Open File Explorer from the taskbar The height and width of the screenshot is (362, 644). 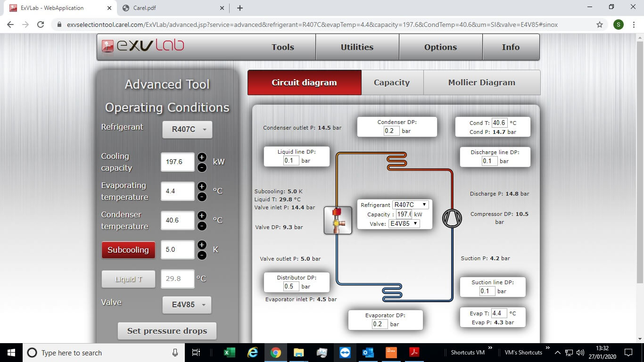coord(299,353)
